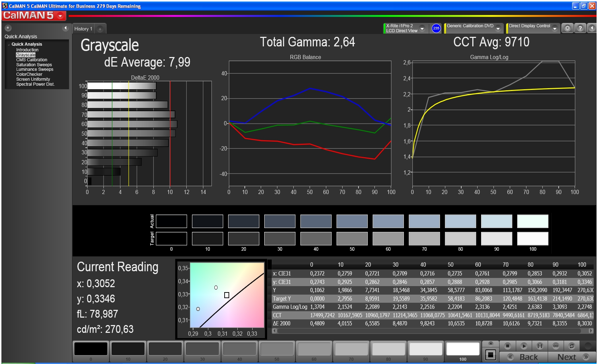598x364 pixels.
Task: Select the 100 percent white pattern button
Action: (x=463, y=352)
